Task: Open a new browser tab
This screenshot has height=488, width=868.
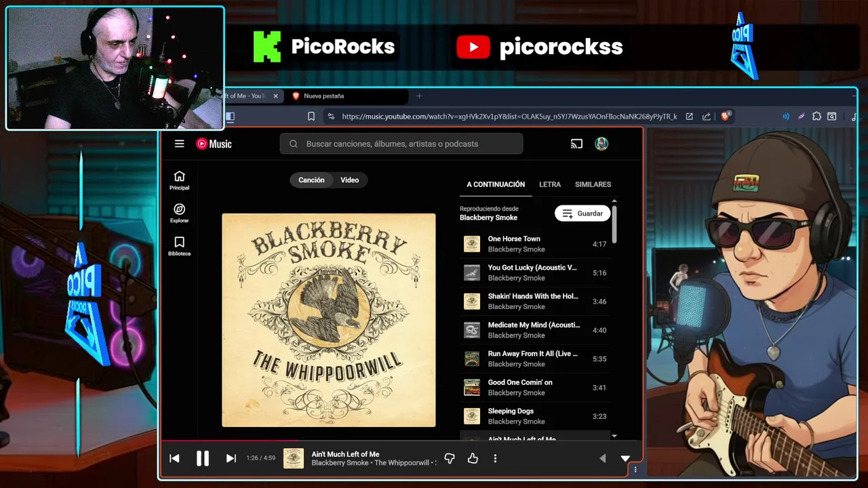Action: (x=419, y=96)
